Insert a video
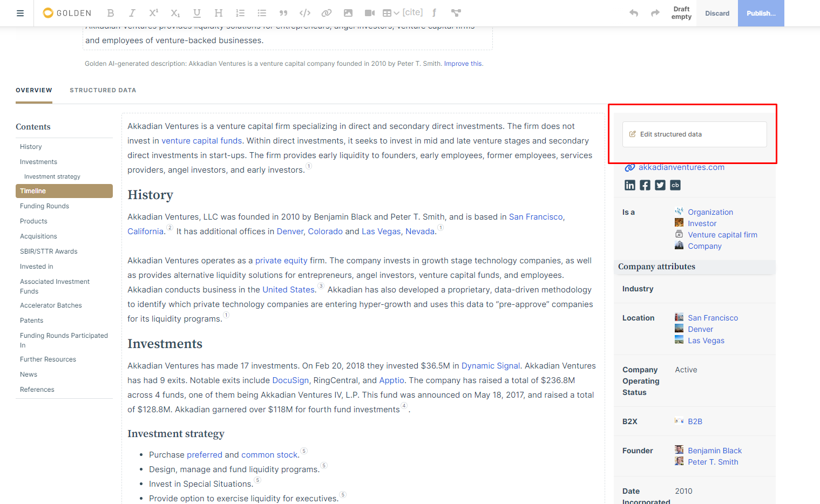The width and height of the screenshot is (820, 504). pyautogui.click(x=370, y=13)
